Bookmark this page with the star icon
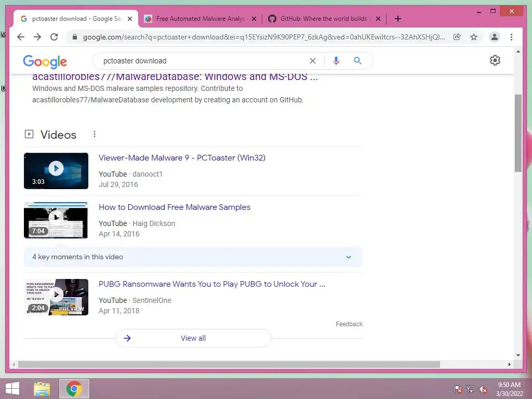This screenshot has height=399, width=532. point(474,37)
